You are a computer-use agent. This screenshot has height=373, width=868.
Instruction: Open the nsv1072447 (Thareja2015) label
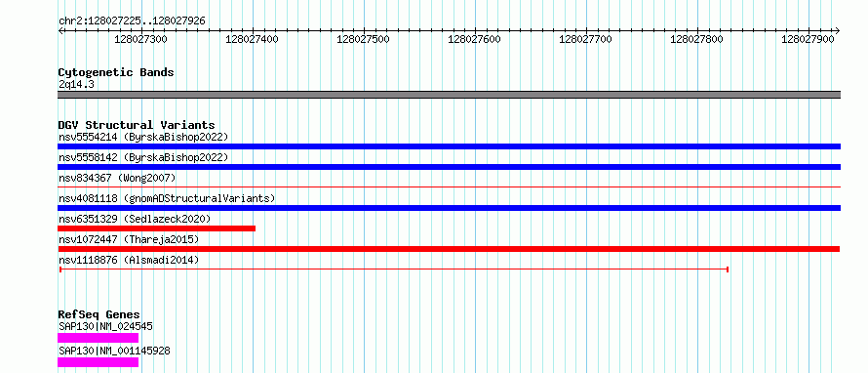129,239
